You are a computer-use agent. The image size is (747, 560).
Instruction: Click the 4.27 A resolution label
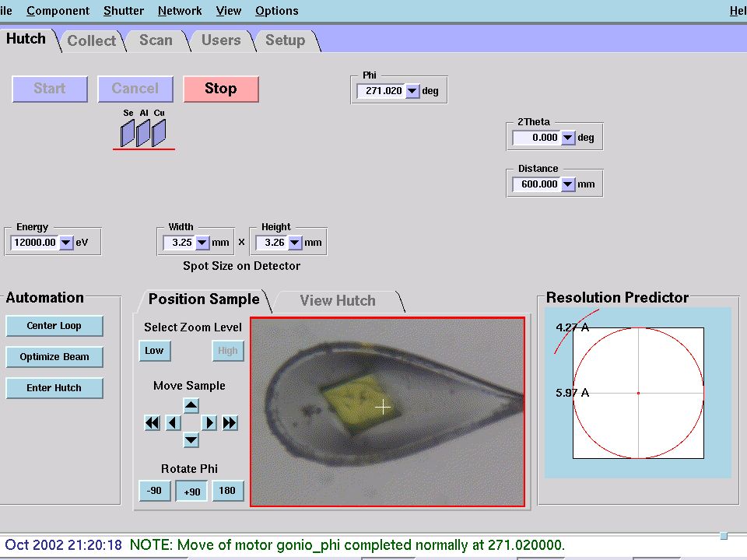[x=572, y=327]
